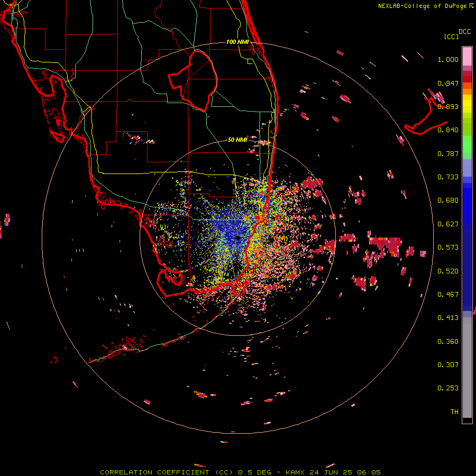Click the 100 NMI range ring label

tap(237, 42)
